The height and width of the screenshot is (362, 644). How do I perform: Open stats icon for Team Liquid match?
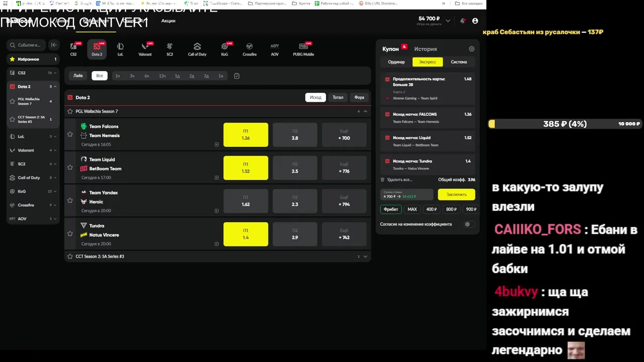216,177
